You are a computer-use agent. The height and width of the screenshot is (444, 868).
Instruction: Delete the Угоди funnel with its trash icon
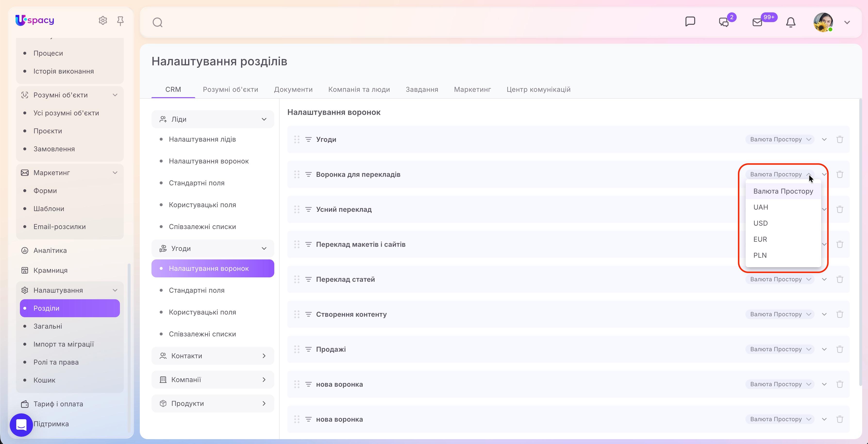[x=840, y=139]
